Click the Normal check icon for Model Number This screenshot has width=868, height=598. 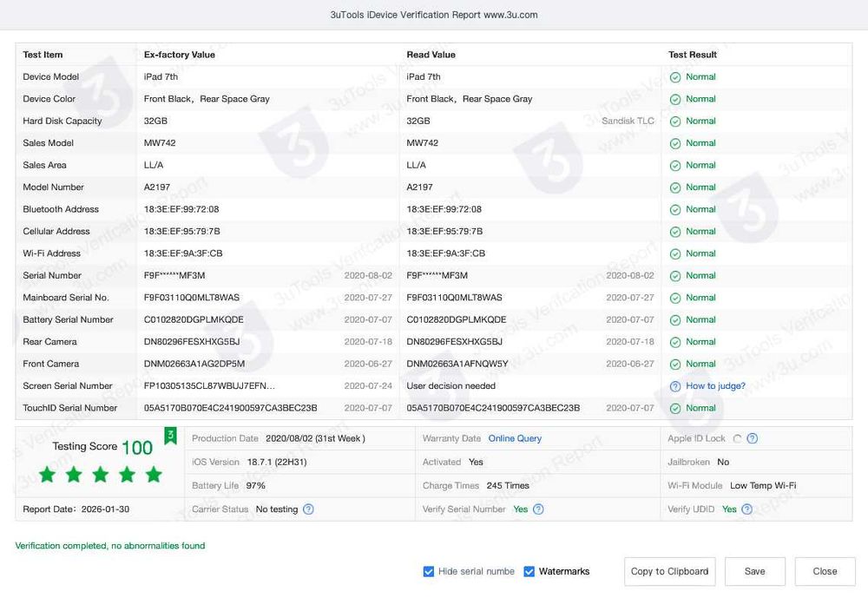[x=674, y=187]
